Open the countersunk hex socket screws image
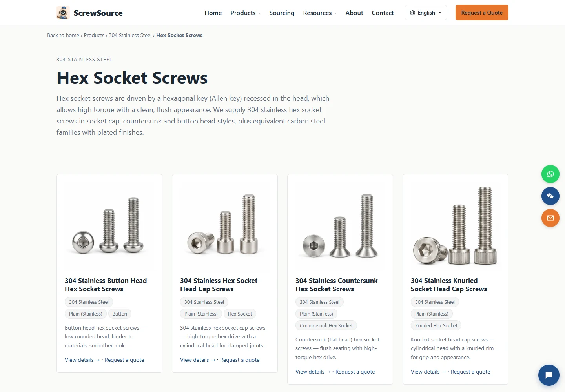 point(340,227)
